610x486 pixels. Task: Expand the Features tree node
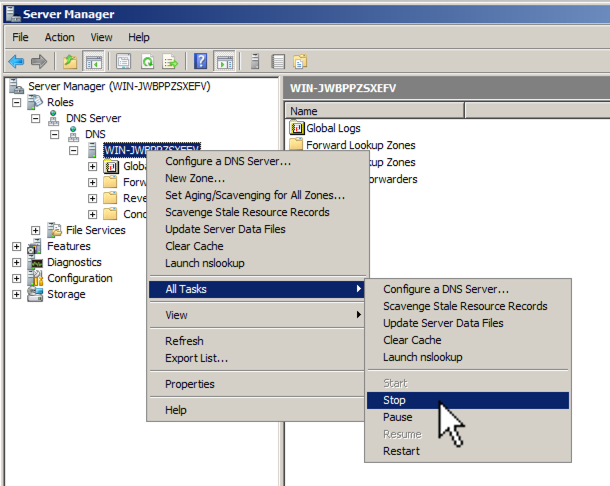click(x=16, y=246)
